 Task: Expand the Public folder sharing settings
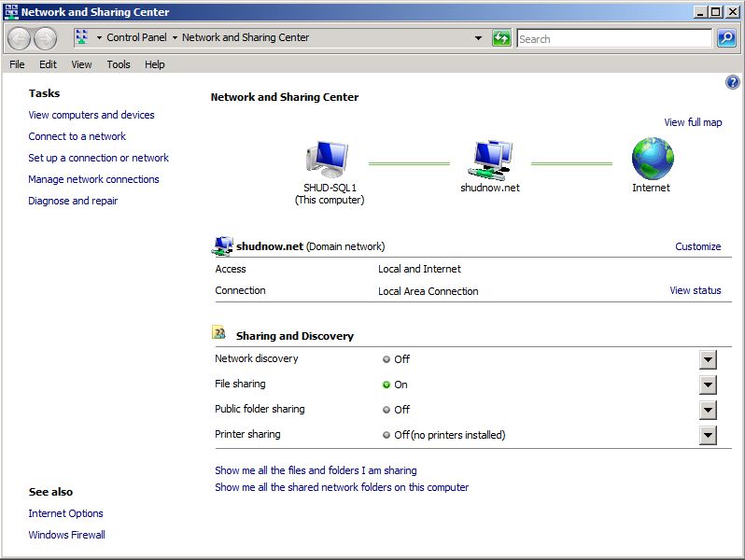coord(708,411)
